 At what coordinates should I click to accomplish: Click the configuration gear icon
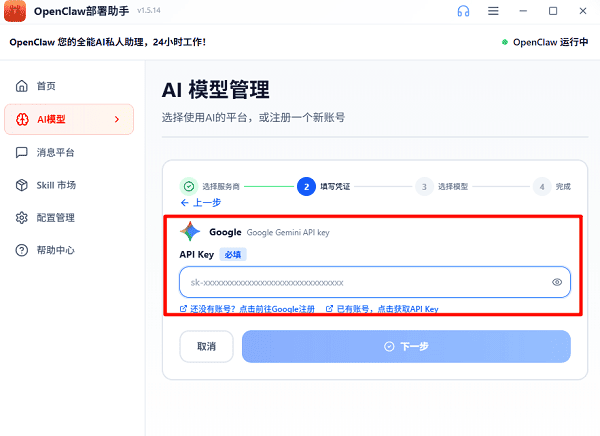(22, 218)
